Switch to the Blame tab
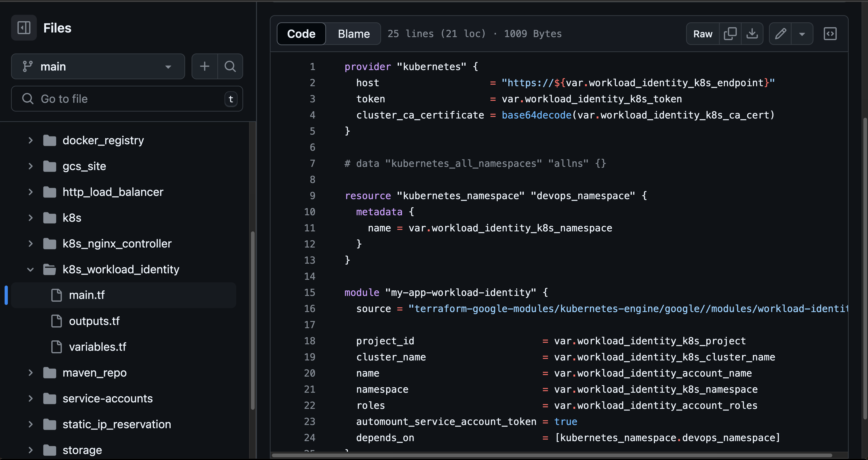The width and height of the screenshot is (868, 460). (x=353, y=34)
